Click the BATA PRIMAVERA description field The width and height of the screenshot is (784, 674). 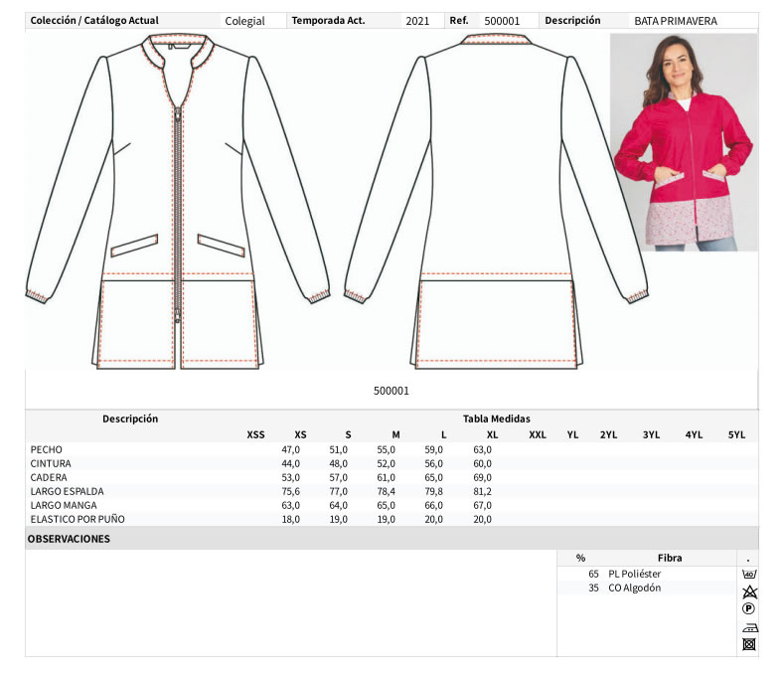point(676,21)
